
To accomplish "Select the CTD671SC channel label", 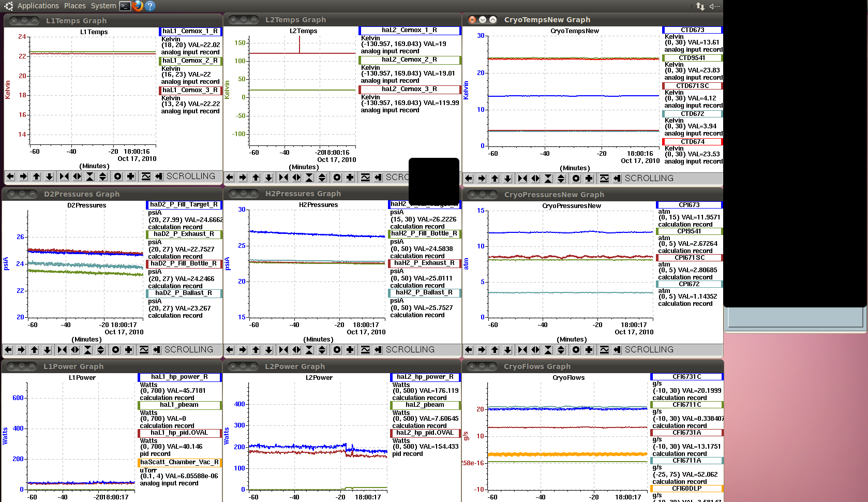I will pyautogui.click(x=692, y=86).
